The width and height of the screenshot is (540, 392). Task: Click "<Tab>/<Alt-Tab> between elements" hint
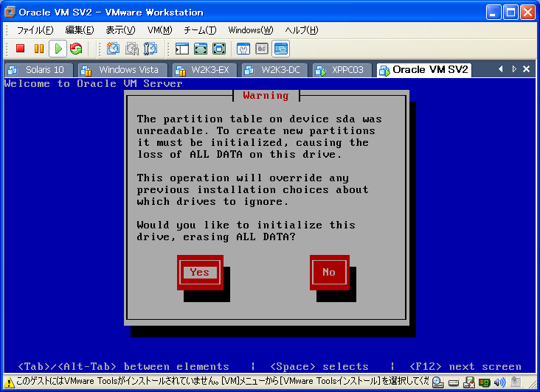pos(123,366)
